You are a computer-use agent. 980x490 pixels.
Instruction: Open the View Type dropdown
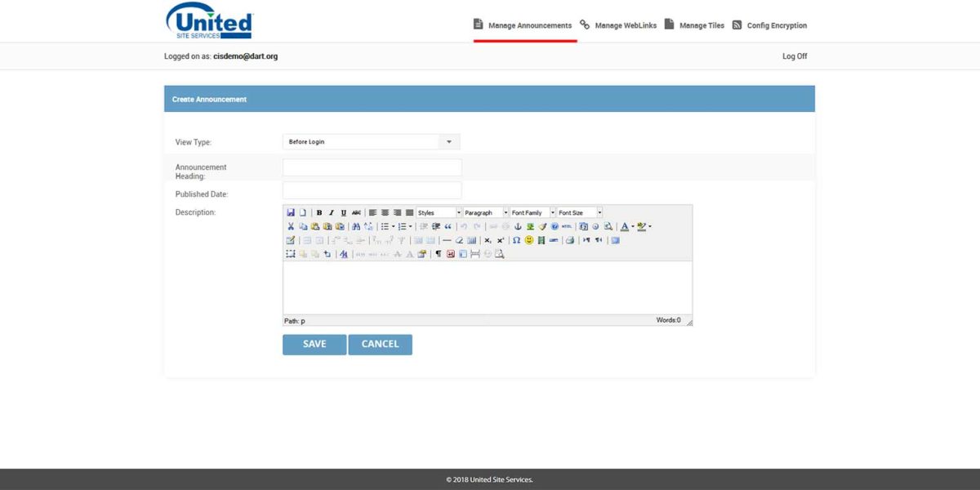pyautogui.click(x=448, y=141)
